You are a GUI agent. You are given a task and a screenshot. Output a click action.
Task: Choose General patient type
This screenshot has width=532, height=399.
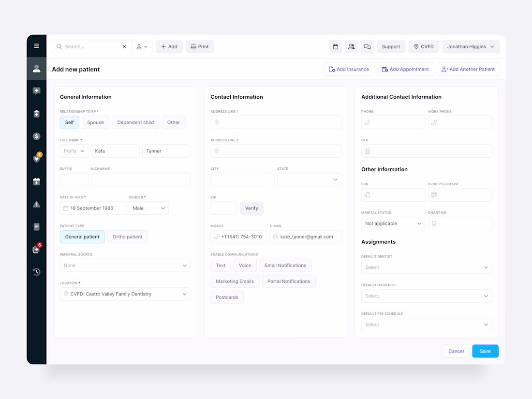[82, 237]
